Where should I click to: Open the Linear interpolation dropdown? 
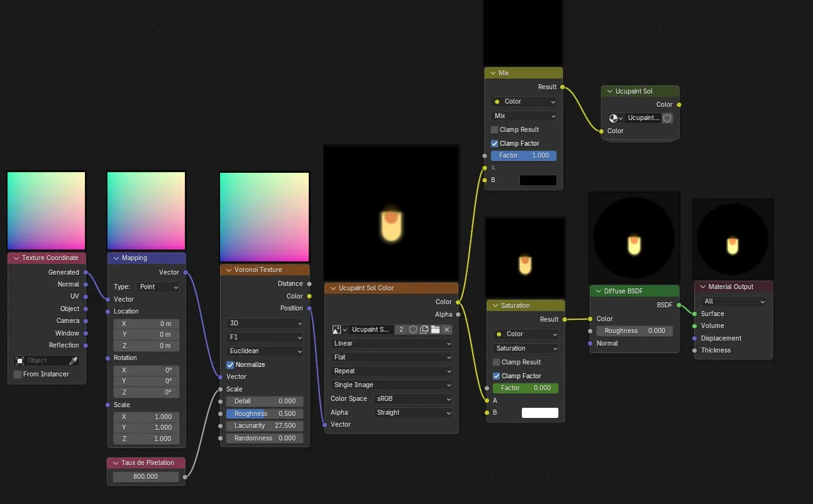point(392,343)
